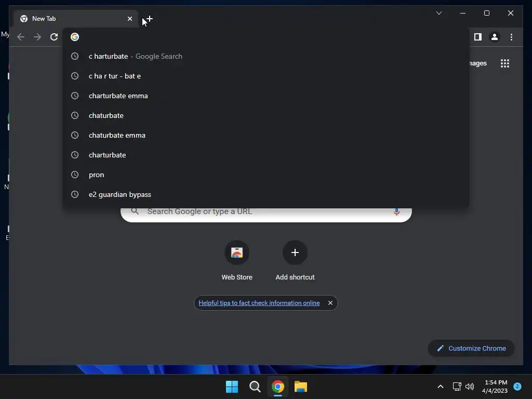
Task: Click the Customize Chrome button
Action: click(x=471, y=349)
